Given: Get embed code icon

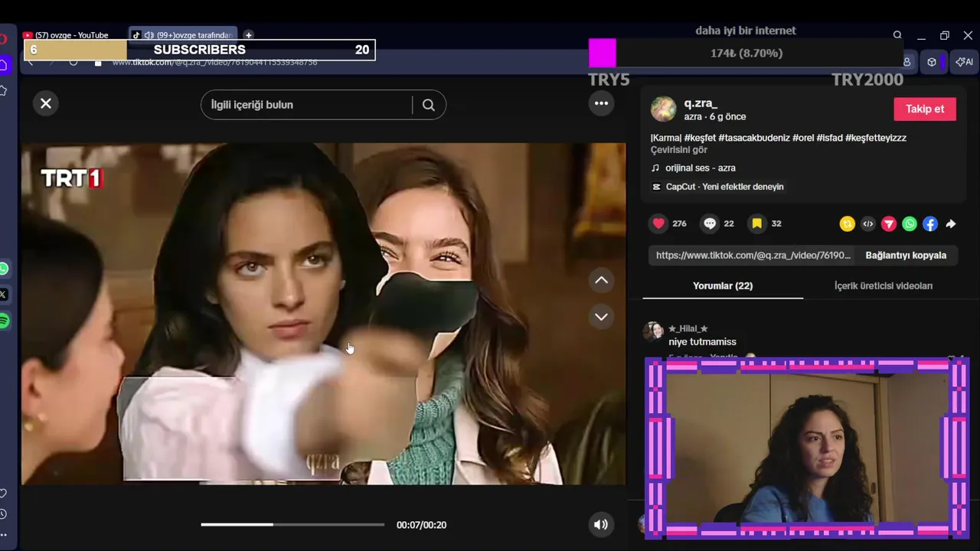Looking at the screenshot, I should tap(867, 223).
